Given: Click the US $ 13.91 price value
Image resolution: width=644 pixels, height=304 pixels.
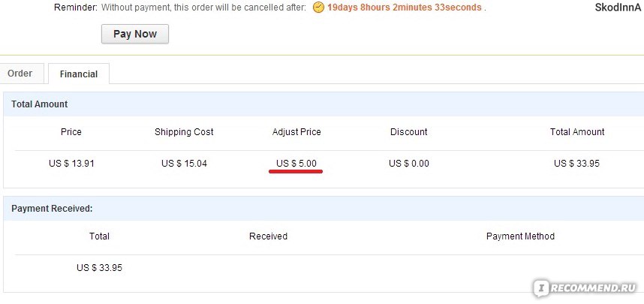Looking at the screenshot, I should click(x=71, y=164).
